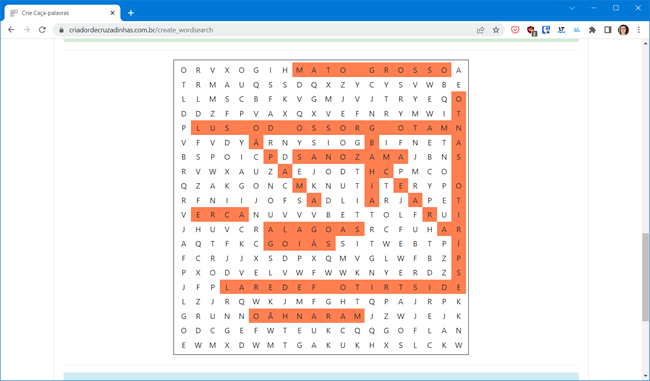This screenshot has width=650, height=381.
Task: Open the Extensions puzzle menu
Action: tap(592, 30)
